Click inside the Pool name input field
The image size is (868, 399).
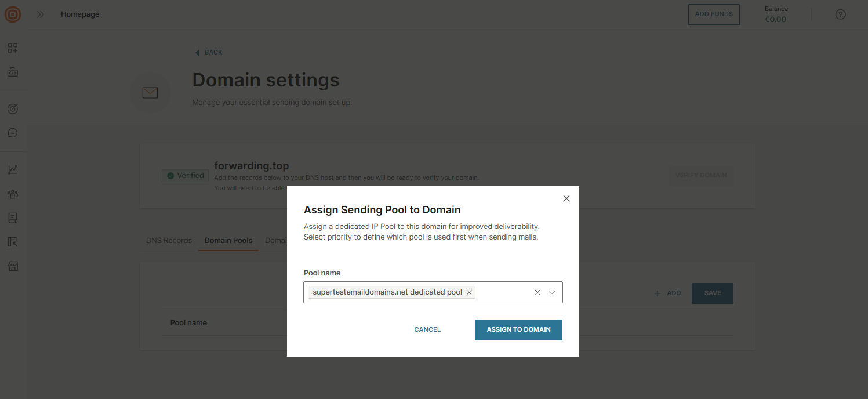click(502, 292)
